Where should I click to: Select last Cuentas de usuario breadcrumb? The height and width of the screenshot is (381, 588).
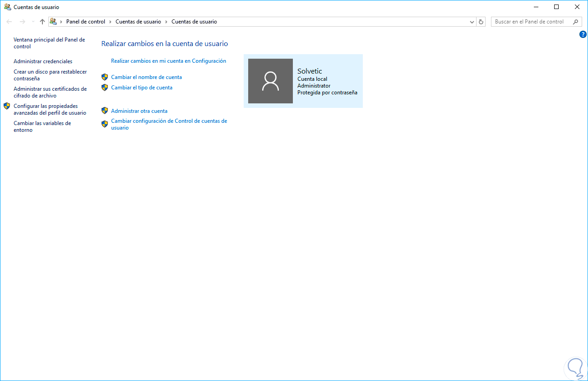tap(194, 22)
